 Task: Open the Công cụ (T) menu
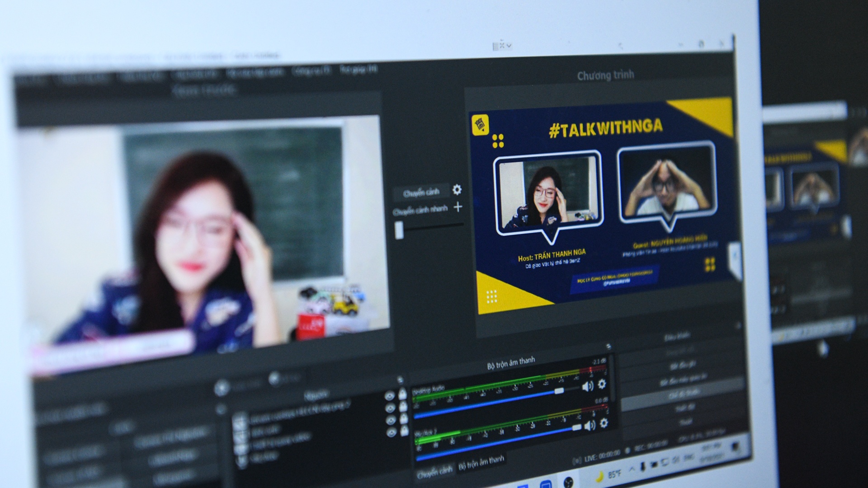click(x=311, y=71)
